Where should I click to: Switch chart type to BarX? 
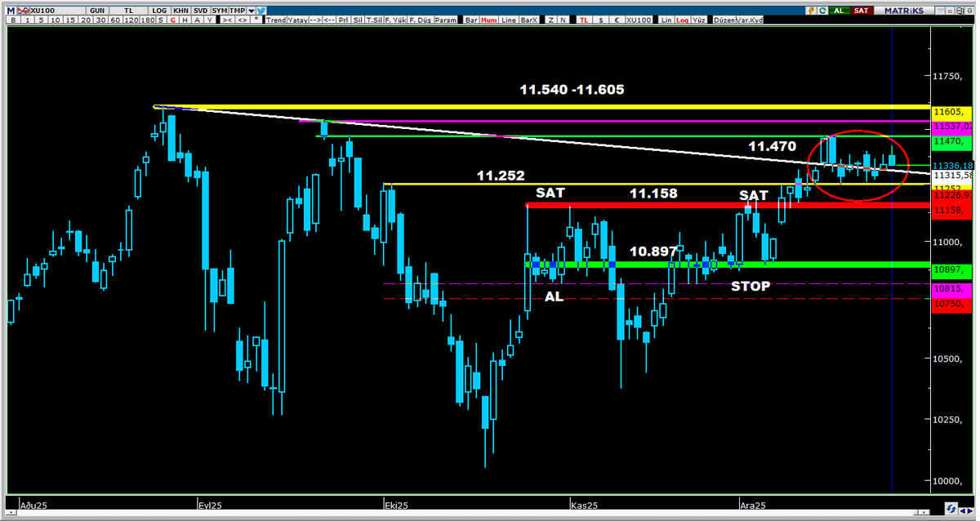point(528,20)
